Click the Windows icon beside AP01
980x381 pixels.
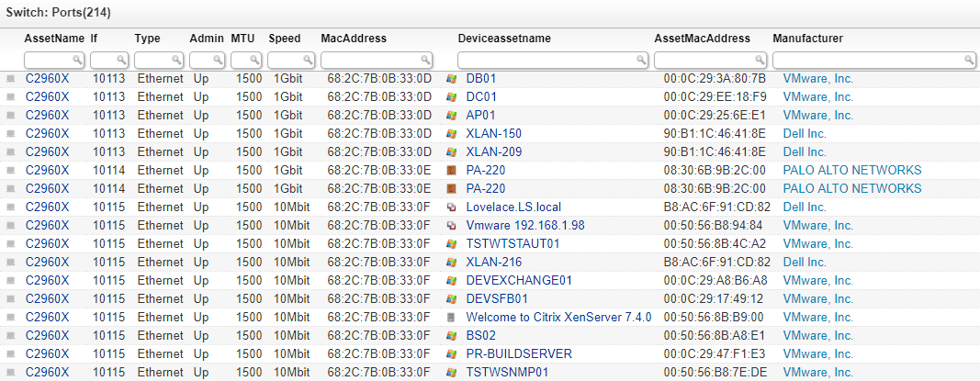[x=451, y=116]
